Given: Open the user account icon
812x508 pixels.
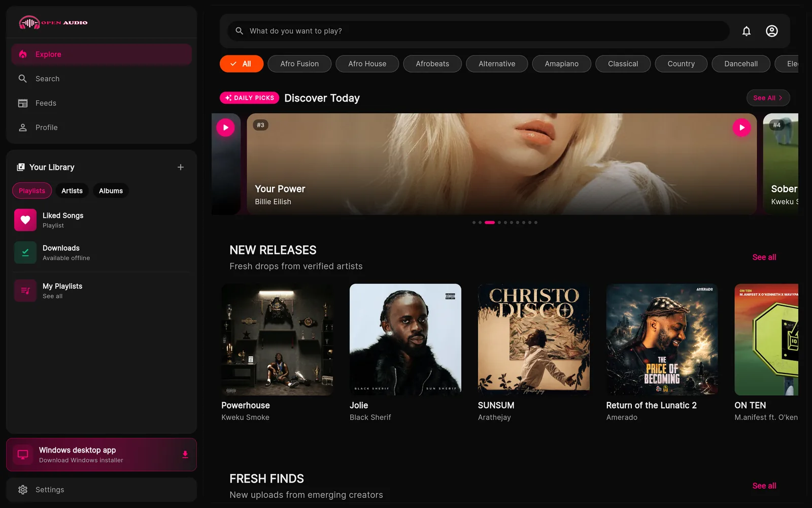Looking at the screenshot, I should point(771,31).
